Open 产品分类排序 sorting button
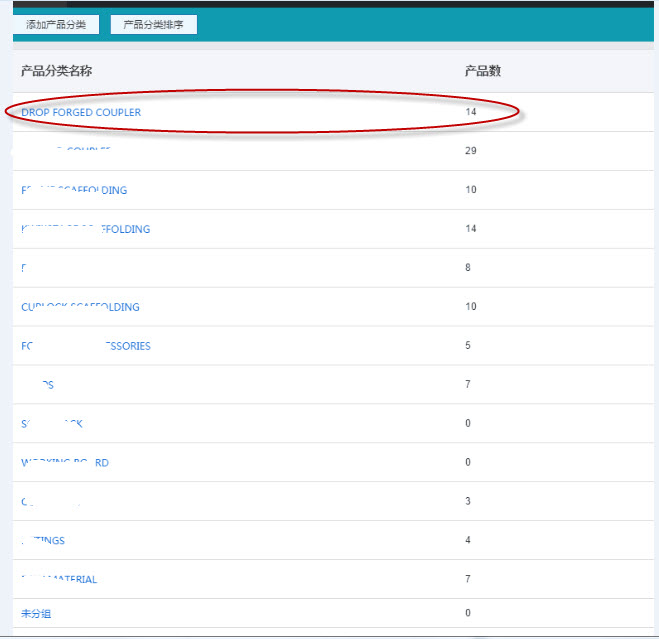Screen dimensions: 659x639 coord(153,24)
